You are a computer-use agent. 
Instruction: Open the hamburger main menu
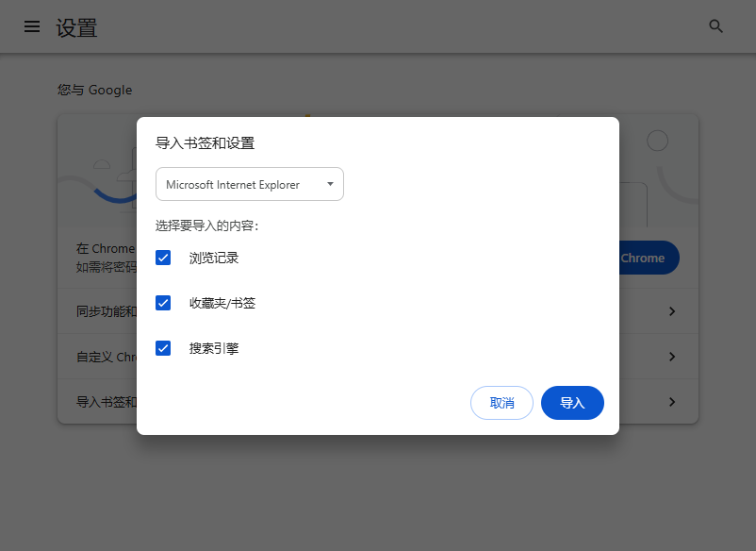[x=32, y=26]
